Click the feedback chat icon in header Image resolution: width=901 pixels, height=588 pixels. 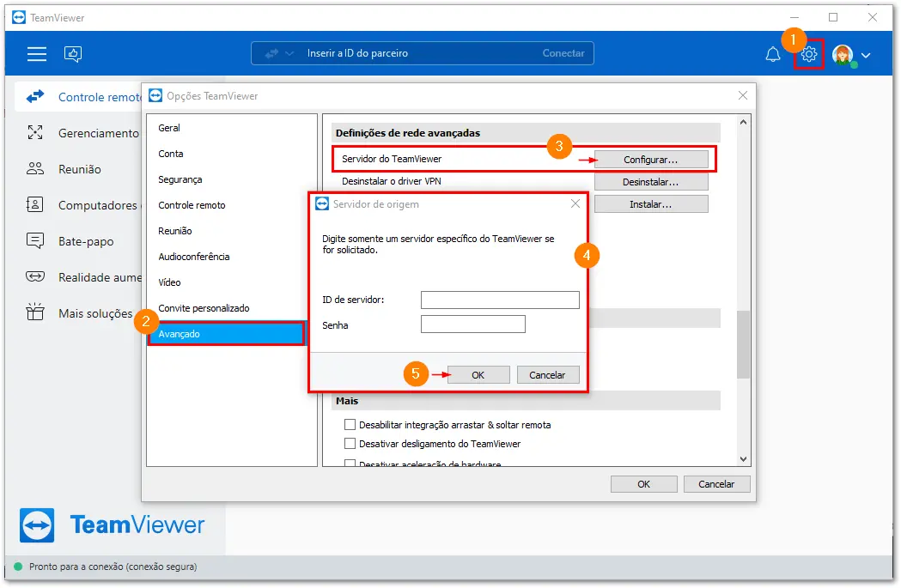[73, 54]
